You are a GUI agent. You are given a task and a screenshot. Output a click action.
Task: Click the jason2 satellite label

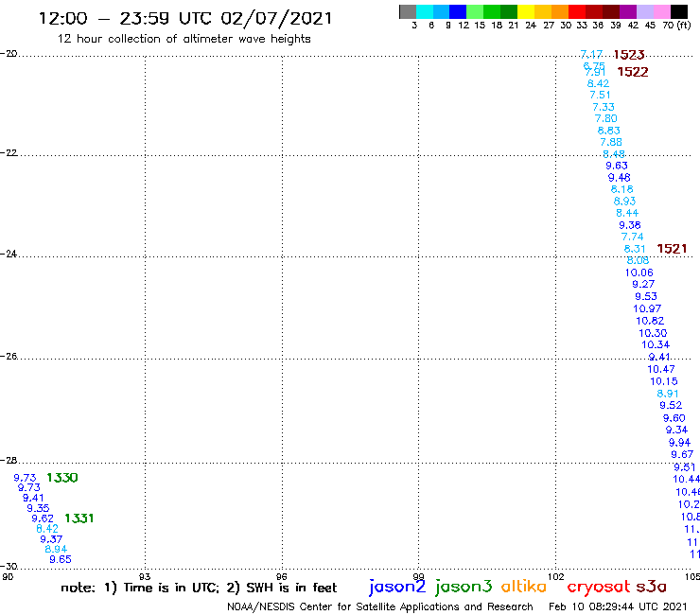coord(397,588)
